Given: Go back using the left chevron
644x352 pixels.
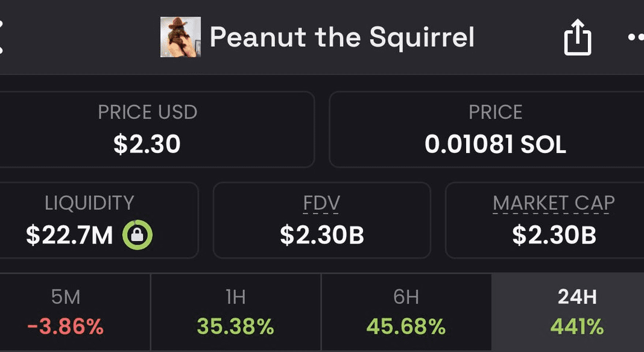Looking at the screenshot, I should coord(2,37).
